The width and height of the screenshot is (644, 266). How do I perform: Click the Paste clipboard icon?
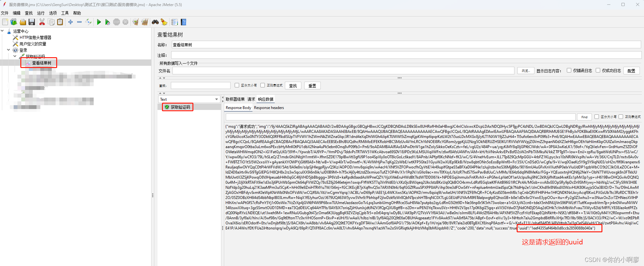[x=60, y=22]
